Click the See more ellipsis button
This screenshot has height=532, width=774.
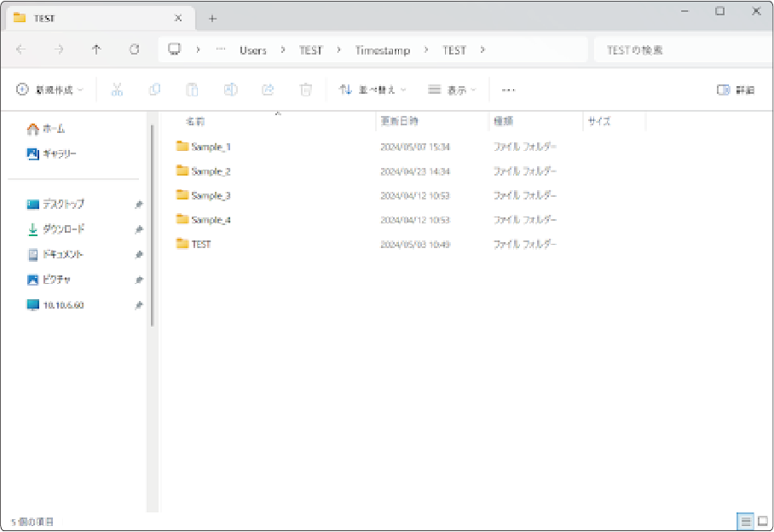tap(508, 90)
